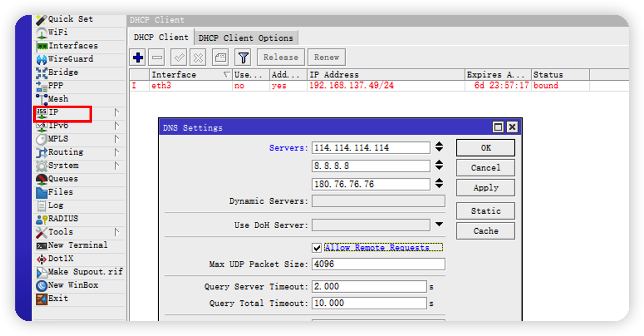Toggle arrows beside 8.8.8.8 server

[x=439, y=165]
